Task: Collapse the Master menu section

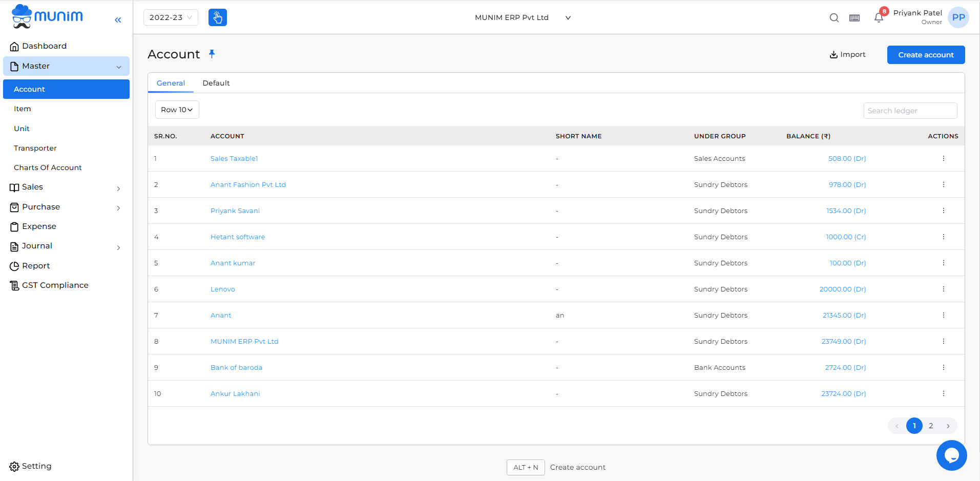Action: click(66, 66)
